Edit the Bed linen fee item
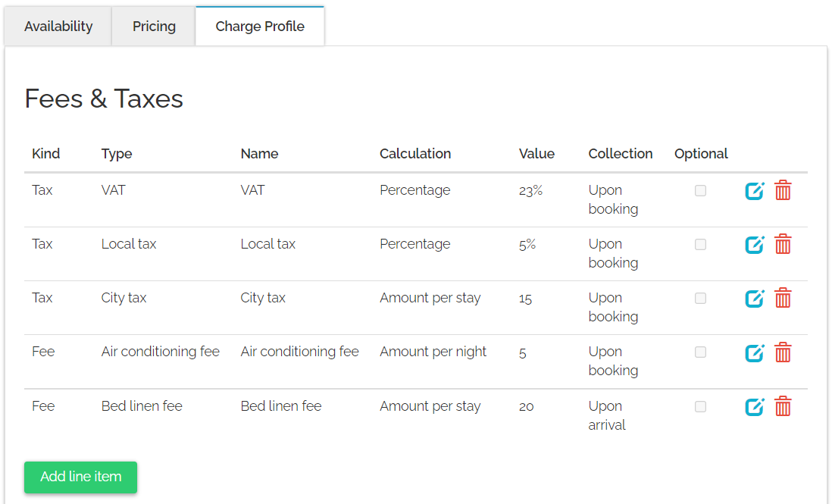The height and width of the screenshot is (504, 832). [x=755, y=407]
